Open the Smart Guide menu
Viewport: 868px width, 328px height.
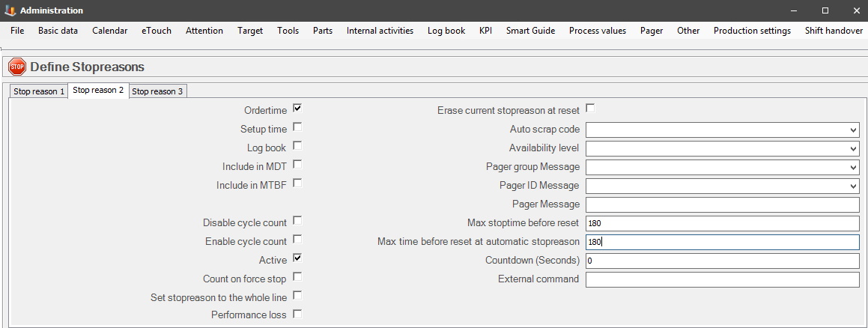pyautogui.click(x=530, y=31)
